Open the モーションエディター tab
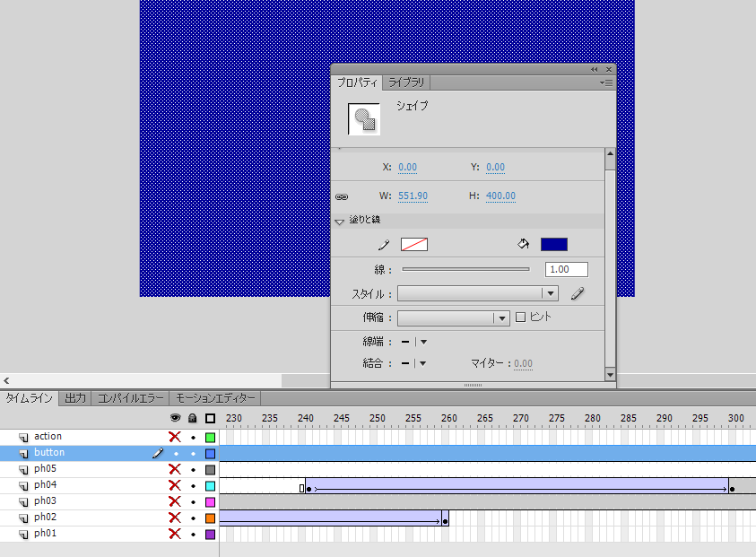756x557 pixels. point(214,398)
